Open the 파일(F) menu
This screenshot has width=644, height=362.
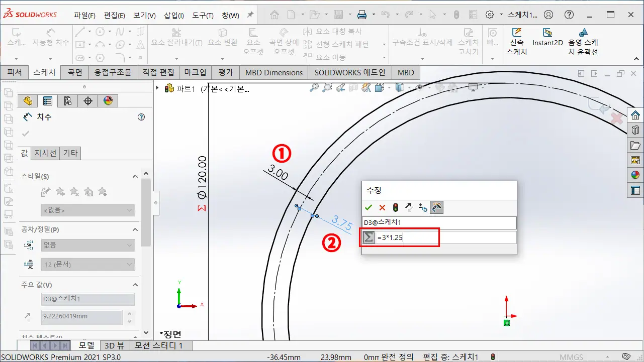pyautogui.click(x=84, y=15)
